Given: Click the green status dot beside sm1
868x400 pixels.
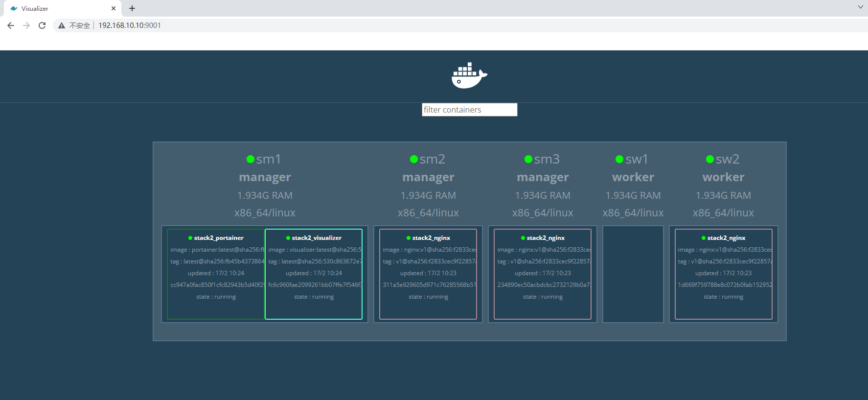Looking at the screenshot, I should pyautogui.click(x=251, y=159).
